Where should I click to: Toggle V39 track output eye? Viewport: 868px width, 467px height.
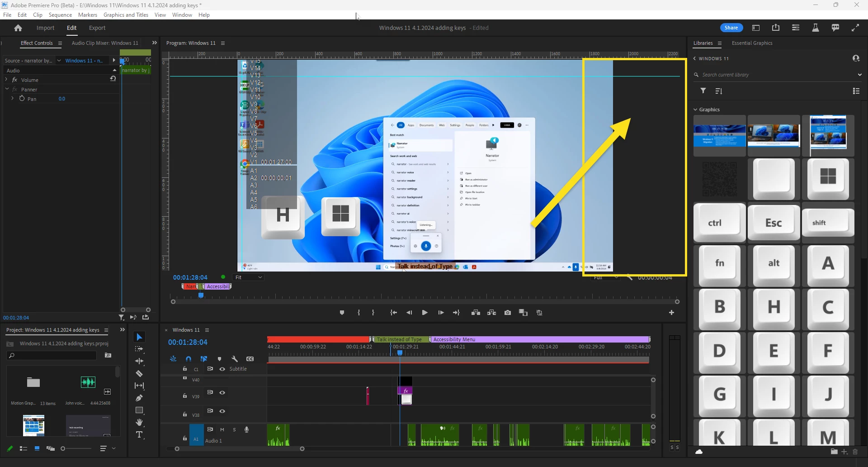[222, 392]
